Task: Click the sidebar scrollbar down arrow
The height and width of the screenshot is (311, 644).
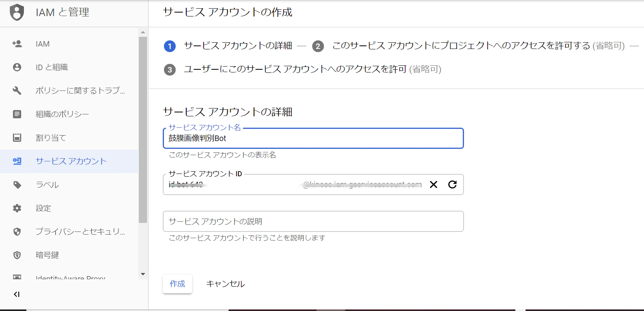Action: (143, 274)
